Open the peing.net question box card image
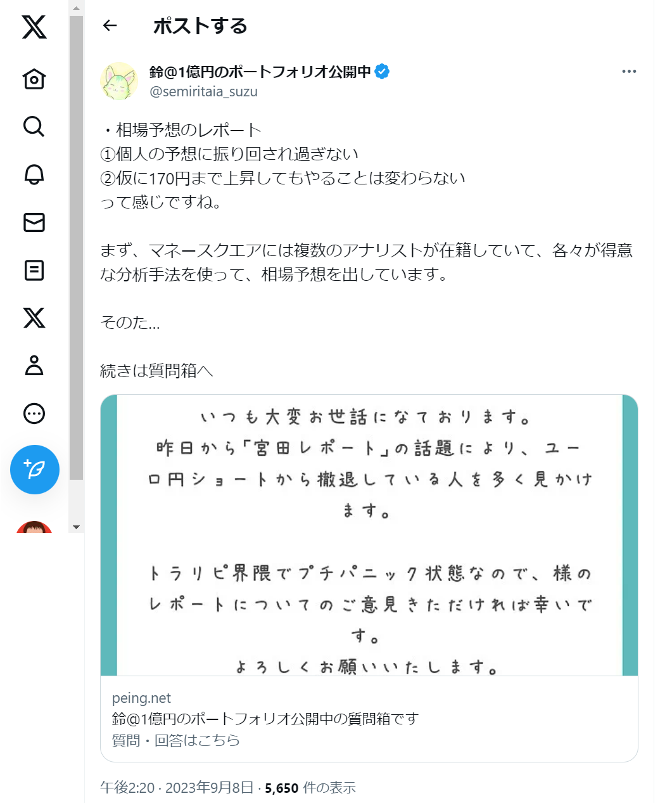Image resolution: width=672 pixels, height=803 pixels. point(369,536)
